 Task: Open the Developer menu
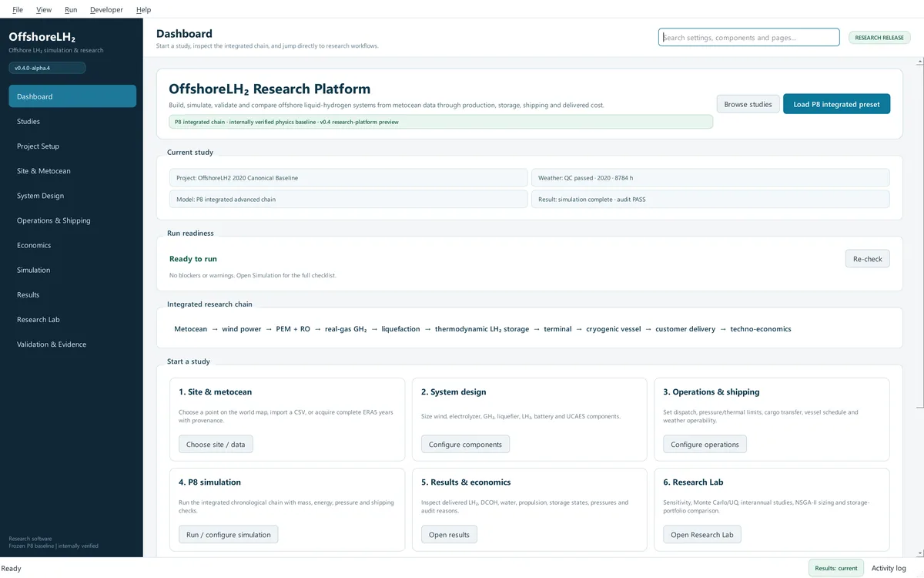[x=106, y=9]
